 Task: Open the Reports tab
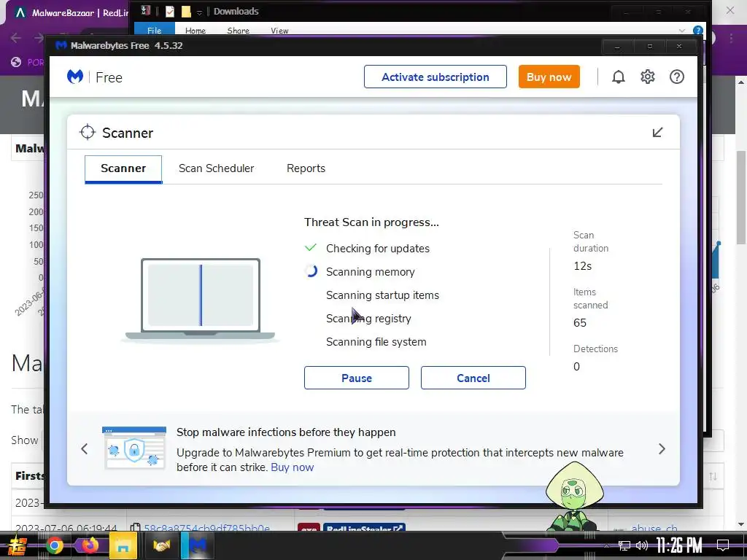[306, 168]
